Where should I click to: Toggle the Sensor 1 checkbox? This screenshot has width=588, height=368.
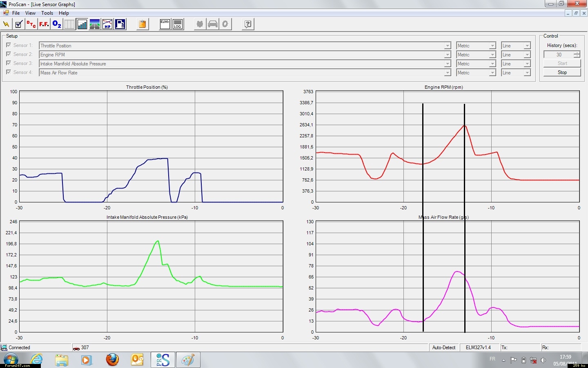point(9,45)
